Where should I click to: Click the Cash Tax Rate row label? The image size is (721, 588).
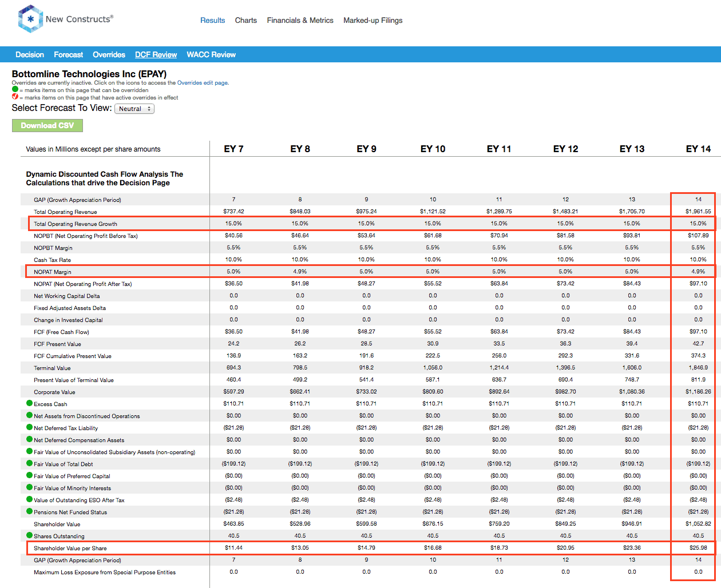[52, 260]
